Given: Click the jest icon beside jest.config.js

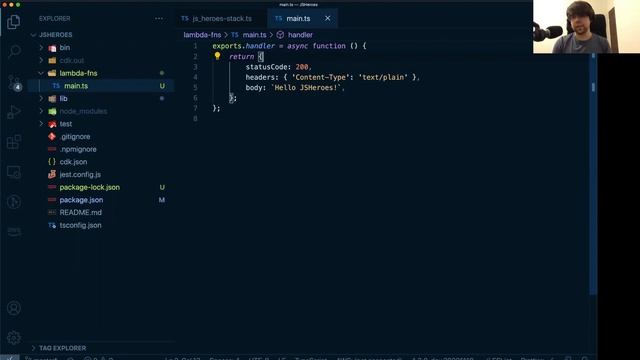Looking at the screenshot, I should point(52,174).
